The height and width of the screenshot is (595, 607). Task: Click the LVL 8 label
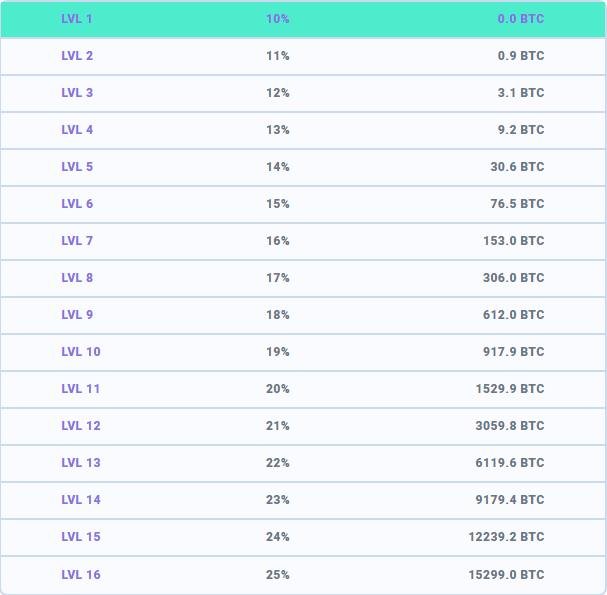[x=77, y=278]
